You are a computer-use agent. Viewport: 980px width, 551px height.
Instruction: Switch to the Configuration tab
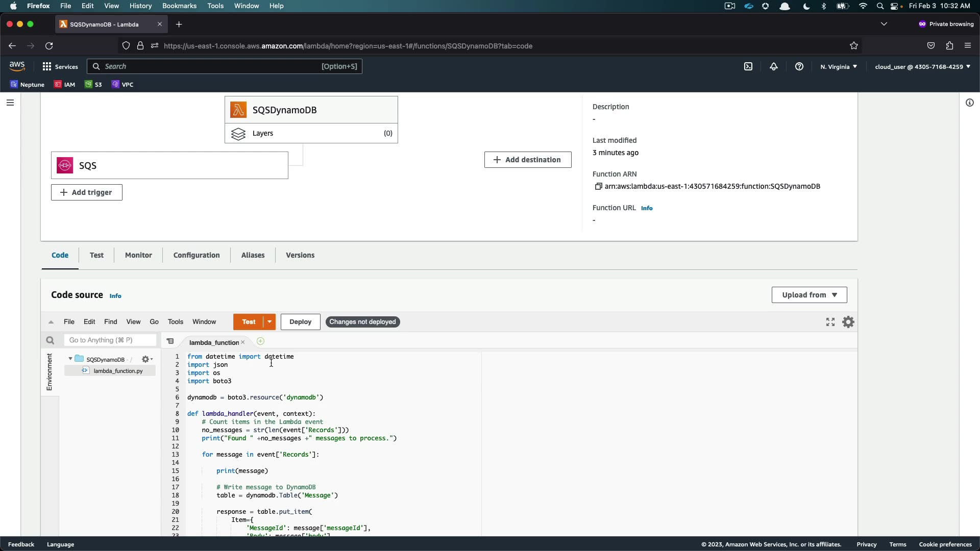coord(197,255)
